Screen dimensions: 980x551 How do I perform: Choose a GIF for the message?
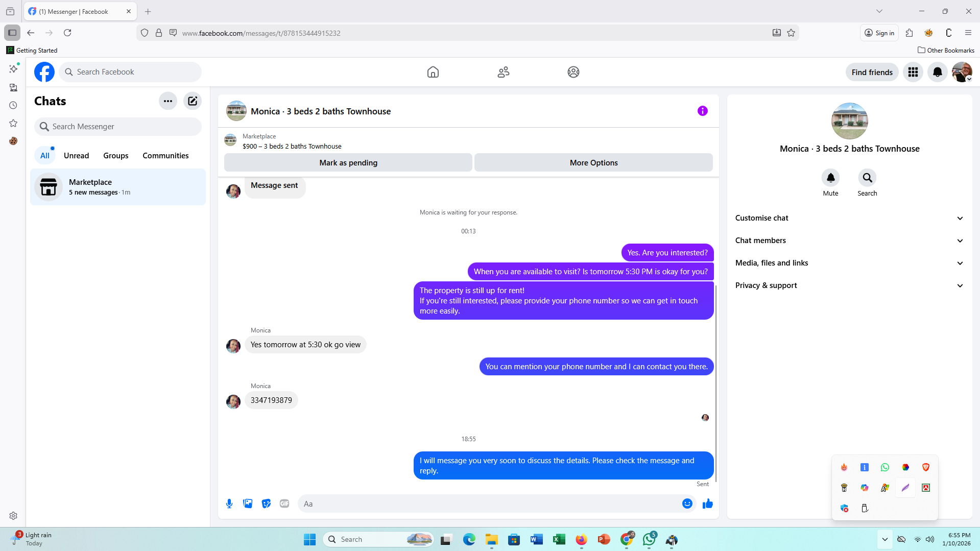[284, 504]
